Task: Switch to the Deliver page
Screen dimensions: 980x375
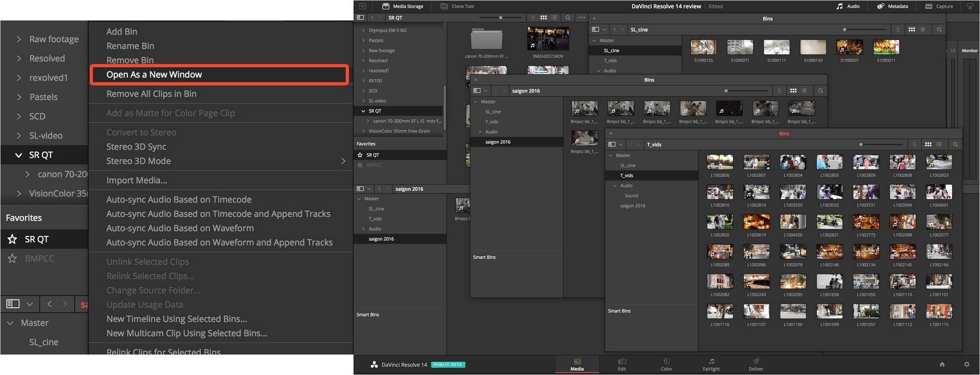Action: (756, 365)
